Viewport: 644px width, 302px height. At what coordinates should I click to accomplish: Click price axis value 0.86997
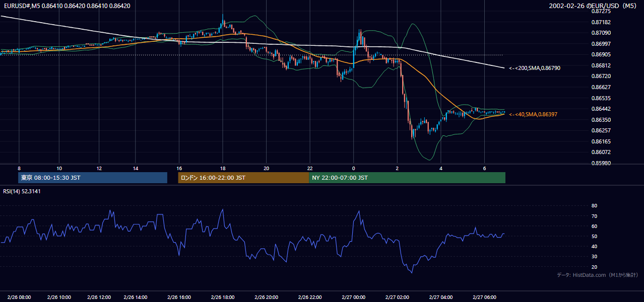click(x=602, y=44)
